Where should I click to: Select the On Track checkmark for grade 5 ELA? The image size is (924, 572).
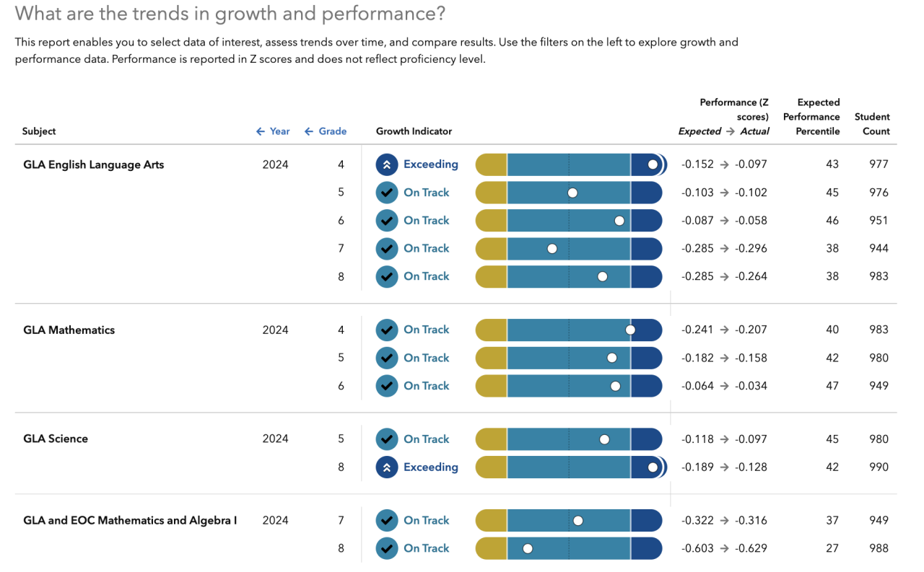tap(387, 193)
